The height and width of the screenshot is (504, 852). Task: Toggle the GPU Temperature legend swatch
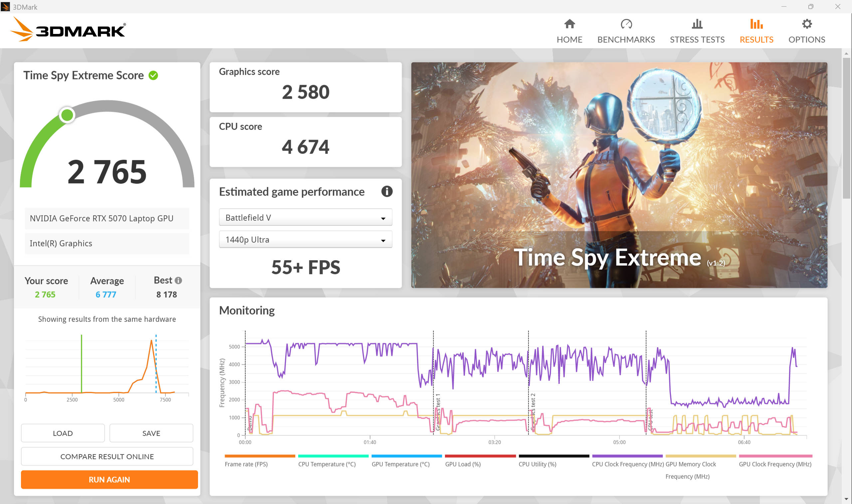coord(407,456)
